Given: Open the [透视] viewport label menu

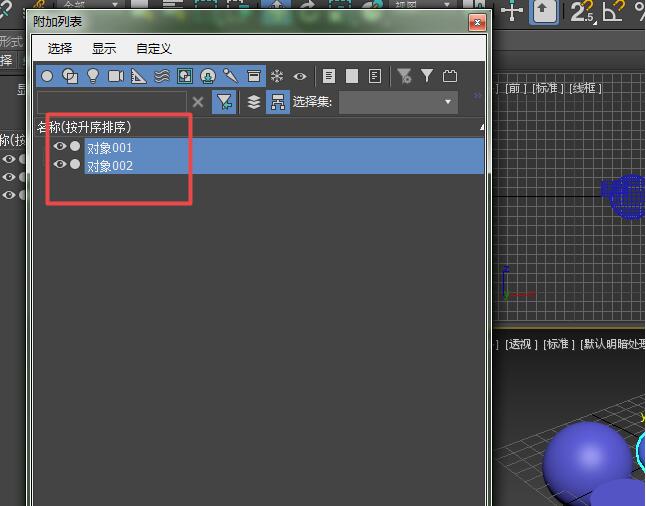Looking at the screenshot, I should tap(521, 344).
